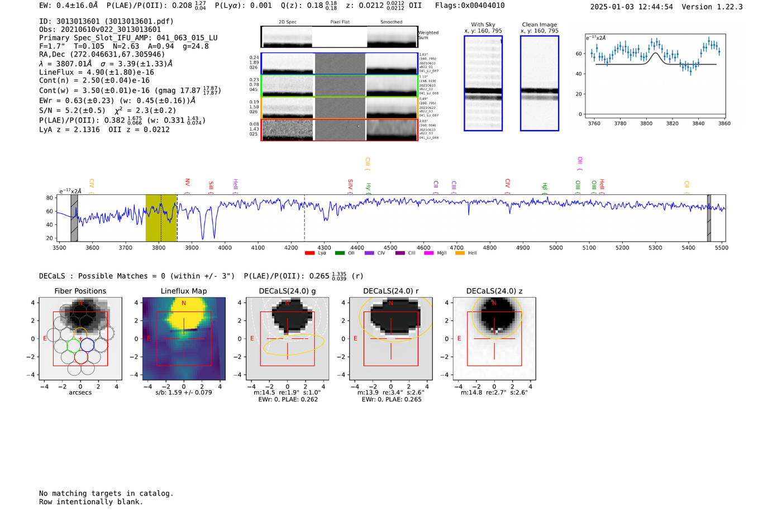Viewport: 782px width, 532px height.
Task: Click the ID: 3013013601 line
Action: [x=106, y=21]
